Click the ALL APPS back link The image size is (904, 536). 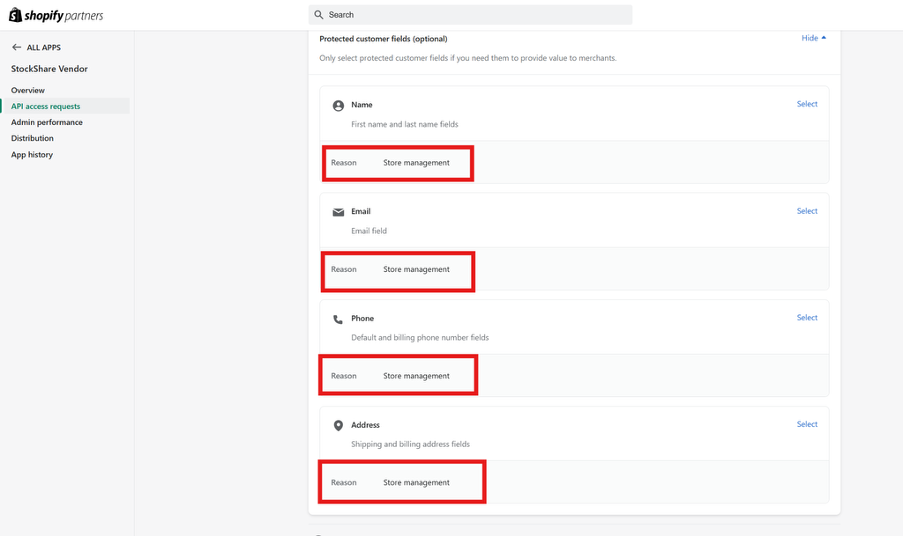pyautogui.click(x=43, y=47)
